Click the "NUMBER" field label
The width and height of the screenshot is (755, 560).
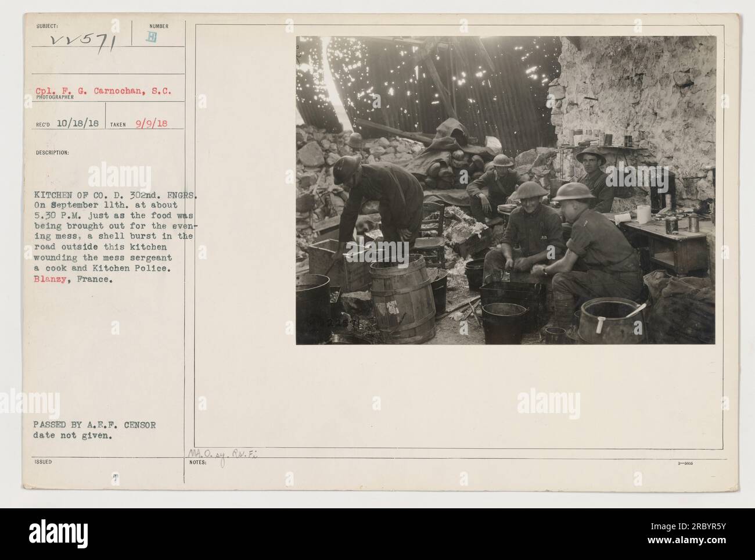tap(159, 26)
